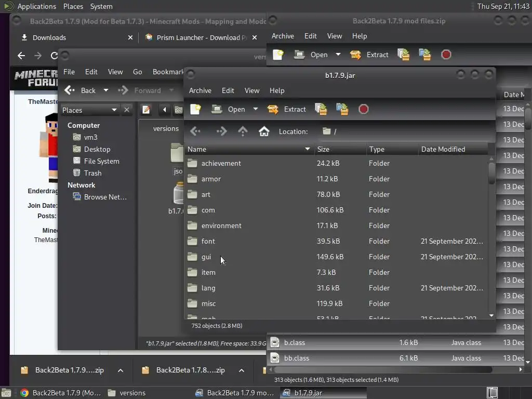
Task: Expand Open dropdown in Back2Beta zip toolbar
Action: pyautogui.click(x=338, y=55)
